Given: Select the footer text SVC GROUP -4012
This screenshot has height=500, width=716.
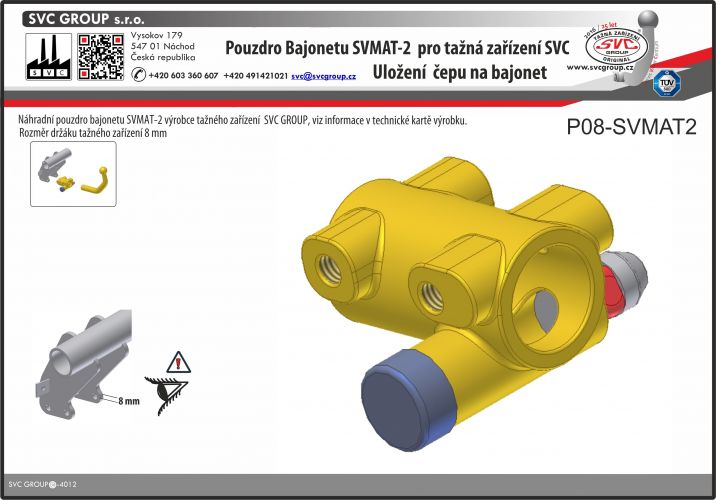Looking at the screenshot, I should tap(42, 484).
